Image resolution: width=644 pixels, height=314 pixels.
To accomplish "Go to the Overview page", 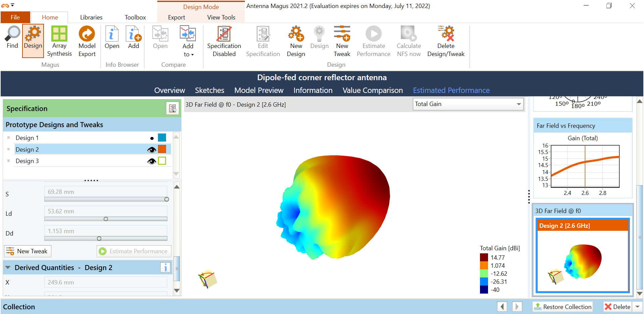I will click(169, 90).
